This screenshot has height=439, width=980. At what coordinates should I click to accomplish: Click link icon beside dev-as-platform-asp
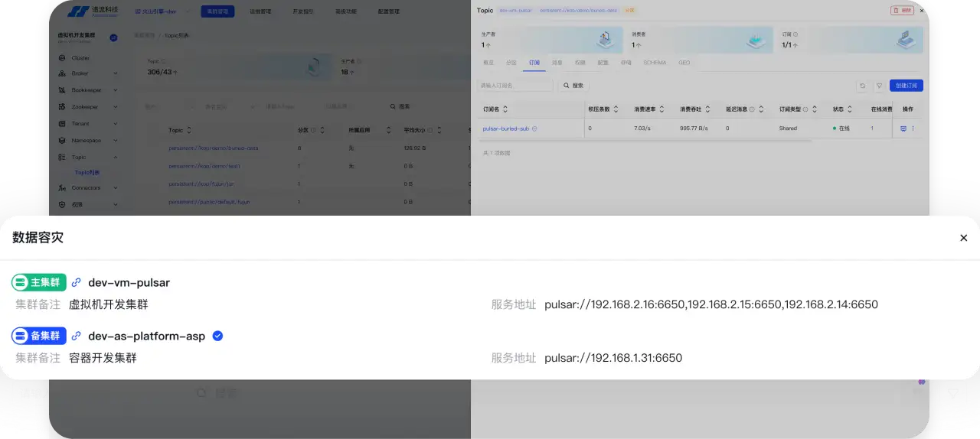(x=76, y=337)
